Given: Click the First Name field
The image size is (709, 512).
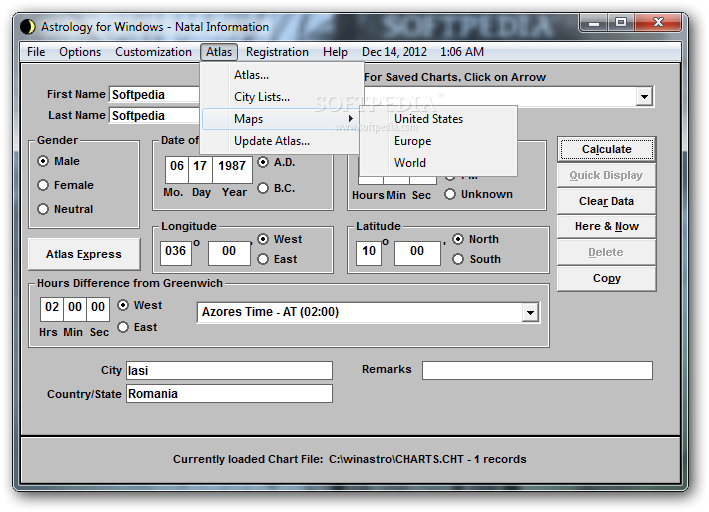Looking at the screenshot, I should point(154,95).
